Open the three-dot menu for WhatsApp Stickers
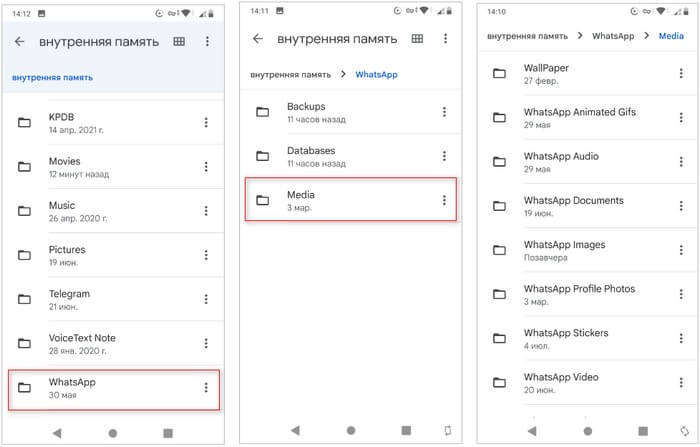The image size is (700, 447). [681, 338]
